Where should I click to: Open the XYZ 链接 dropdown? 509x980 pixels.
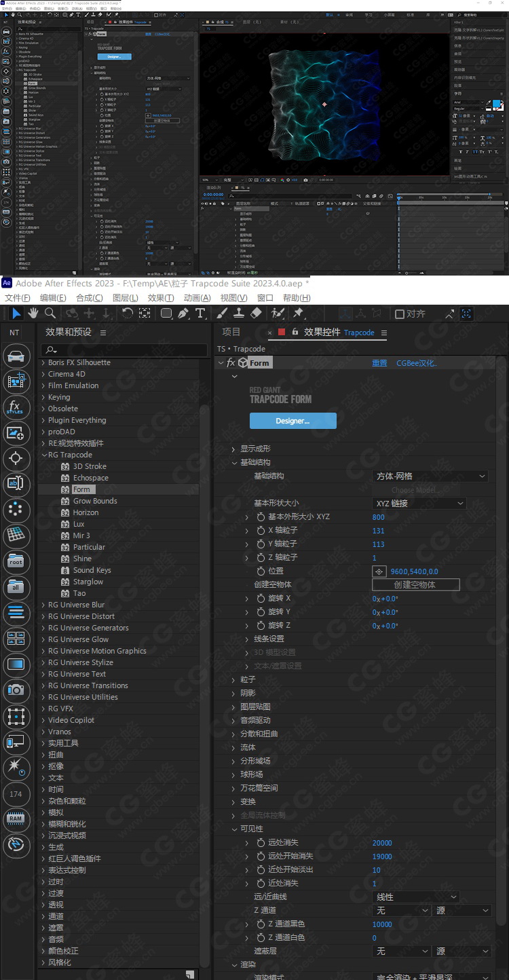419,504
